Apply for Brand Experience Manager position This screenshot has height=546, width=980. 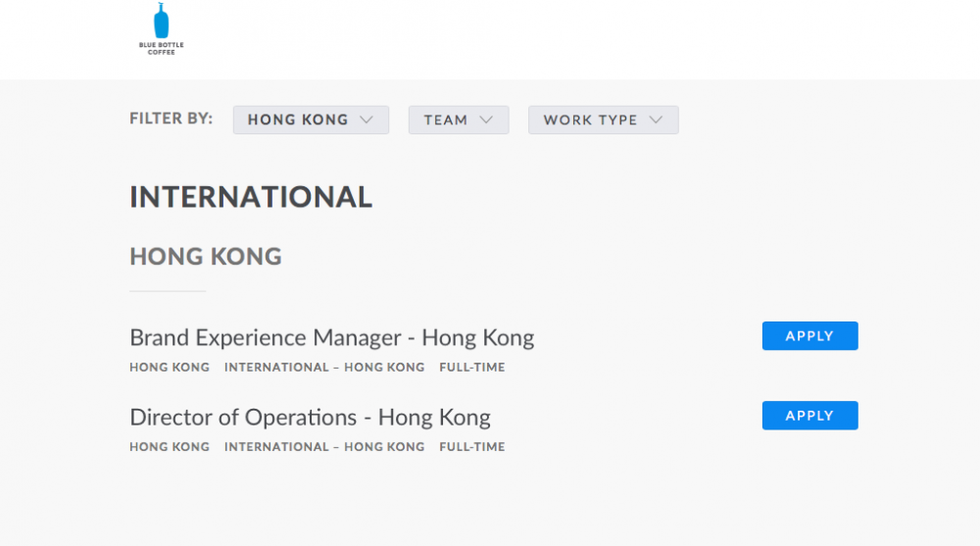pos(809,336)
